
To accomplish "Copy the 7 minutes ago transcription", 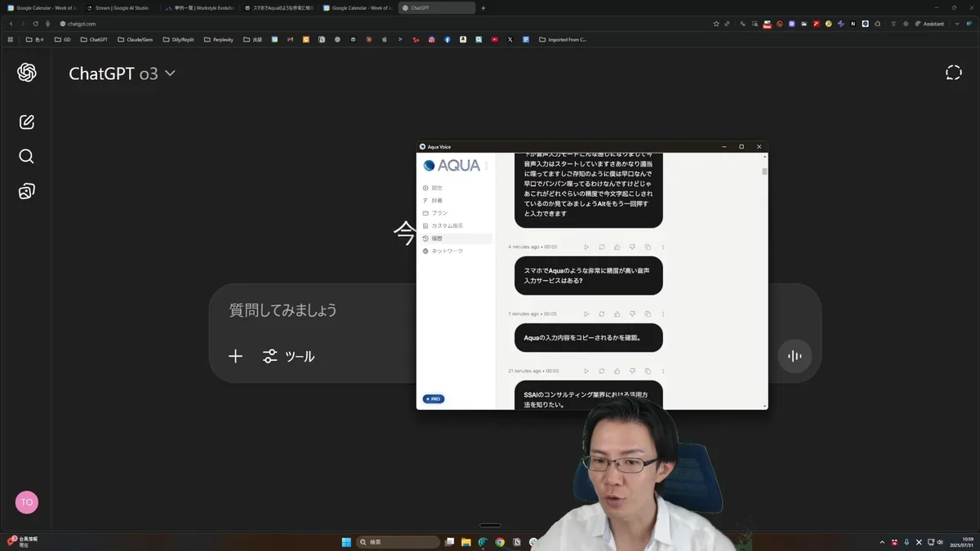I will [x=648, y=314].
